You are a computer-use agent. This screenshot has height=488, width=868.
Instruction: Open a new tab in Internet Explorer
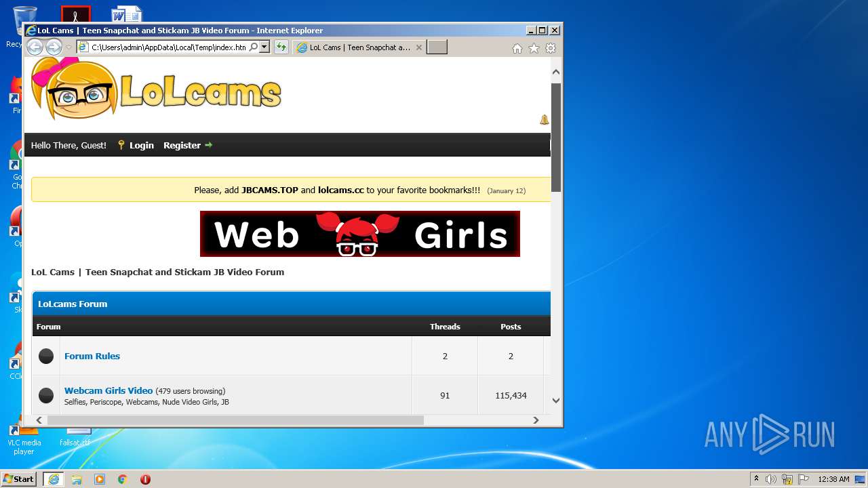[437, 47]
